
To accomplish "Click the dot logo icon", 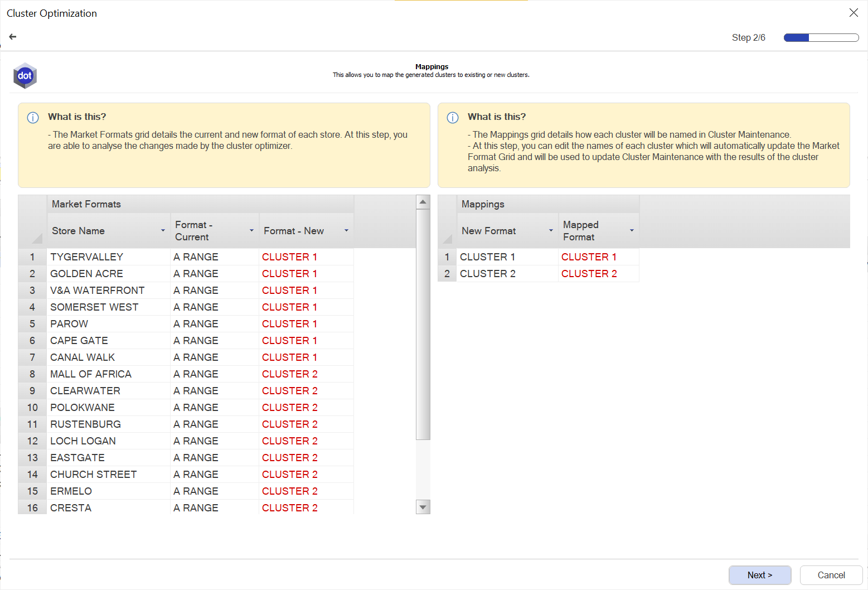I will pyautogui.click(x=25, y=76).
